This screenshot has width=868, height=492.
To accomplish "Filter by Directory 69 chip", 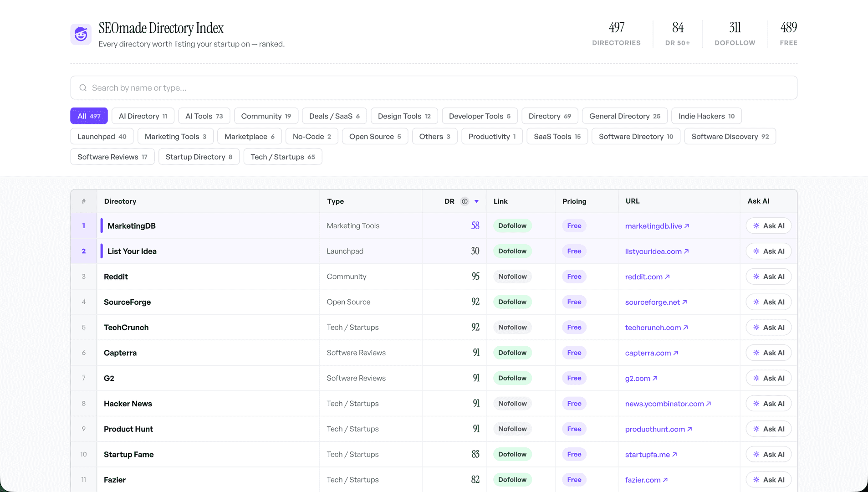I will [550, 116].
